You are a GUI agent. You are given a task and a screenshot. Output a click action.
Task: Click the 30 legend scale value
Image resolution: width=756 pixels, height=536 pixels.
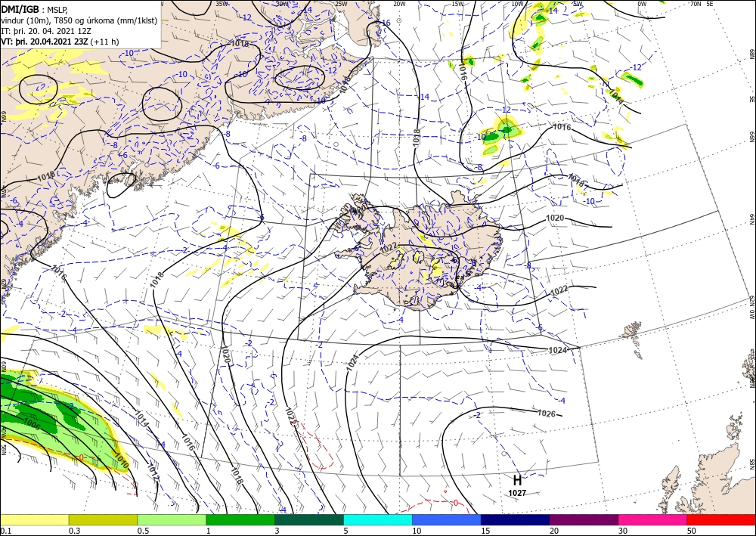tap(623, 531)
